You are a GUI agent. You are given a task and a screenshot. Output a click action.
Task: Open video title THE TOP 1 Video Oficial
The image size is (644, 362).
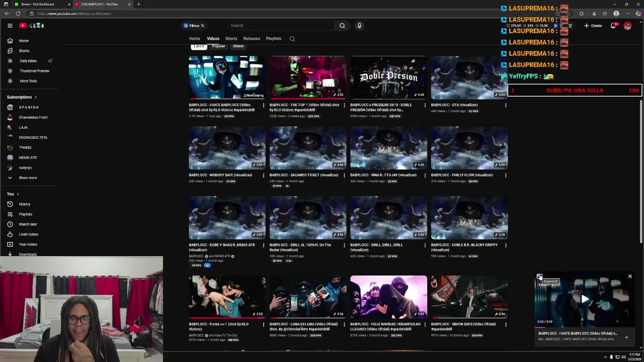click(304, 107)
